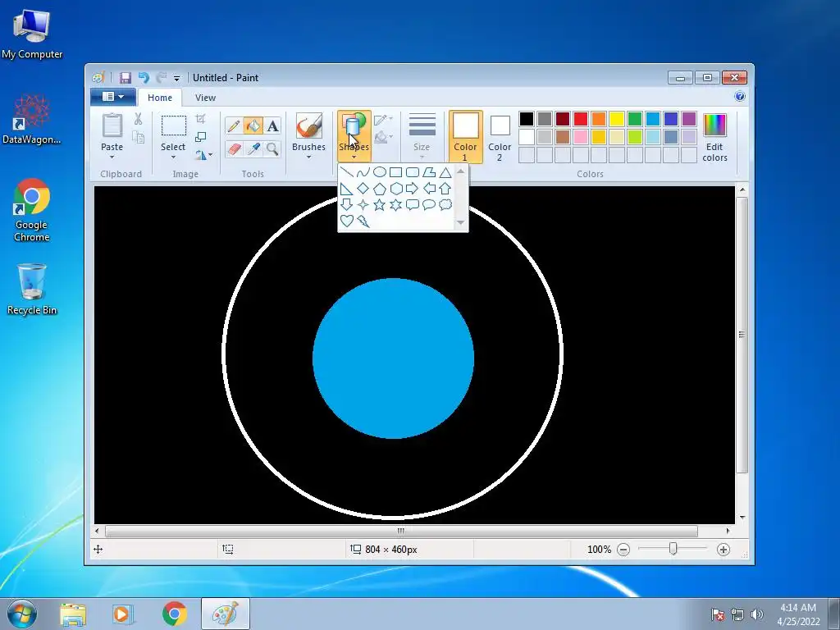
Task: Choose the Rounded rectangle shape
Action: click(x=413, y=172)
